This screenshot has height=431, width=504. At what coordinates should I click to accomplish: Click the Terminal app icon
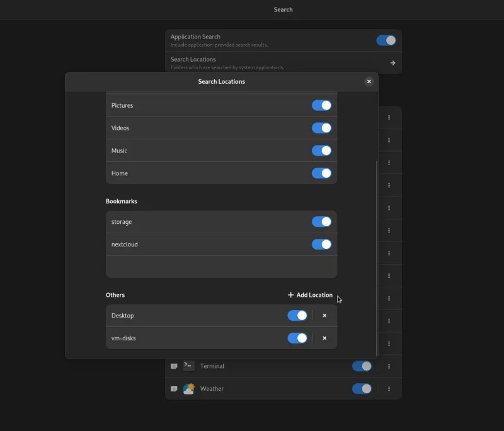coord(188,365)
